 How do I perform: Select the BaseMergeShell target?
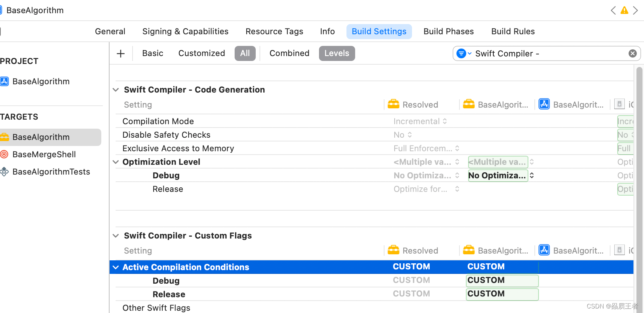click(44, 154)
